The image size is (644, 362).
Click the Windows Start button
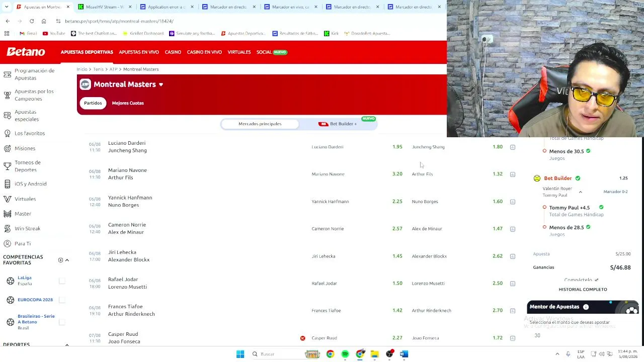[x=240, y=354]
